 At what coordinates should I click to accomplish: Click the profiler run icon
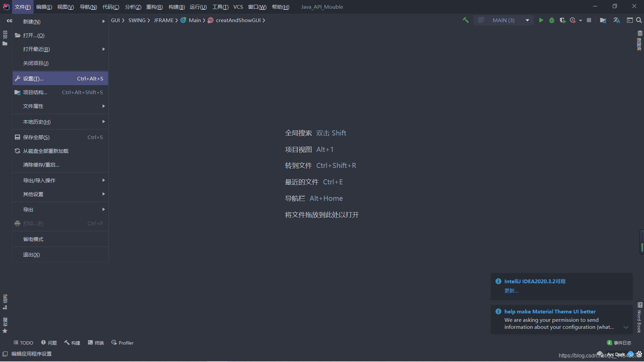click(x=573, y=20)
